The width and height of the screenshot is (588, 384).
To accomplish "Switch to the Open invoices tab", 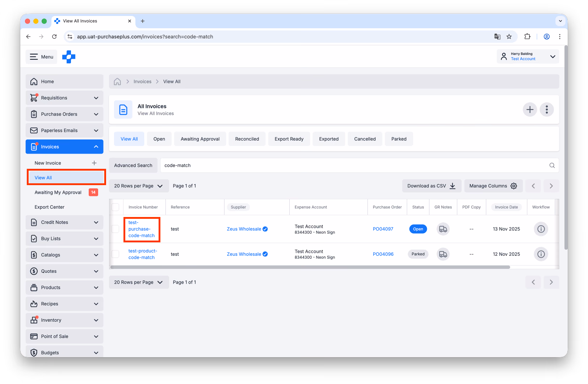I will (159, 139).
